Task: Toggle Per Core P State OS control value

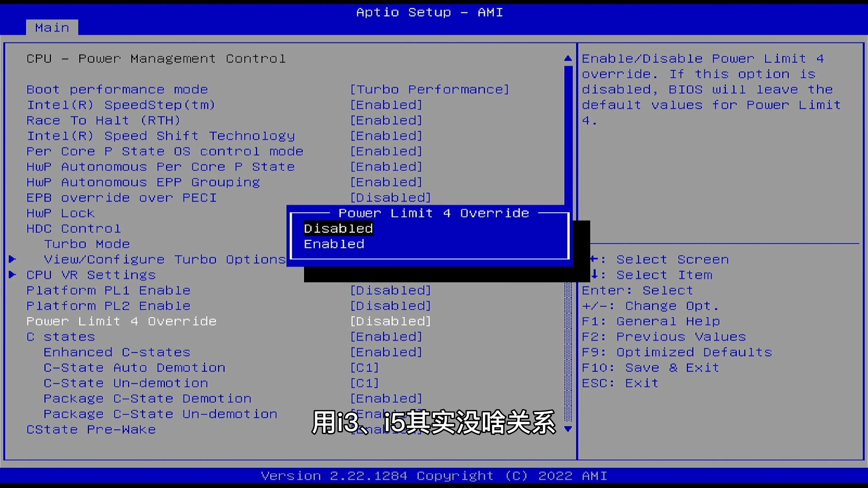Action: pyautogui.click(x=386, y=151)
